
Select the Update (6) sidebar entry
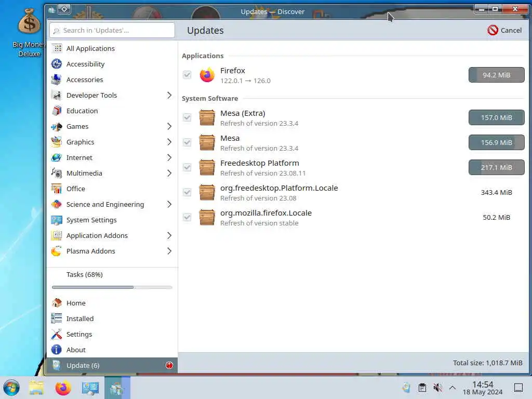pyautogui.click(x=112, y=365)
